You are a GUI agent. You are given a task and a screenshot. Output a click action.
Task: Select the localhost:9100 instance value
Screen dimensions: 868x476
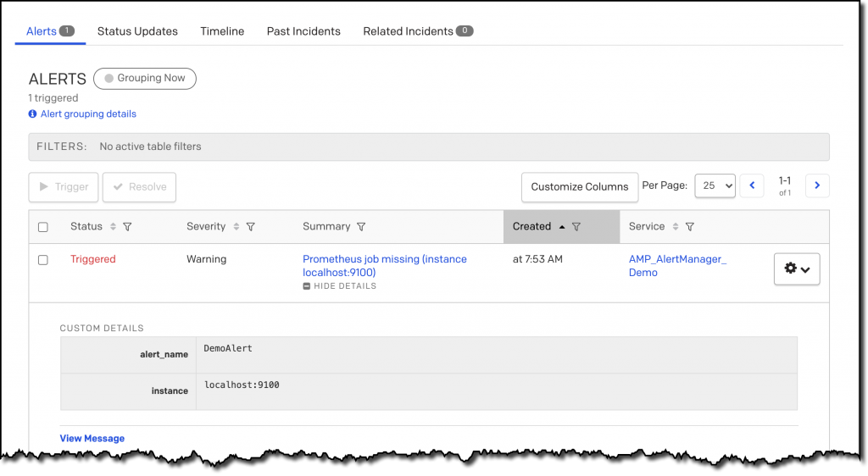pos(242,385)
